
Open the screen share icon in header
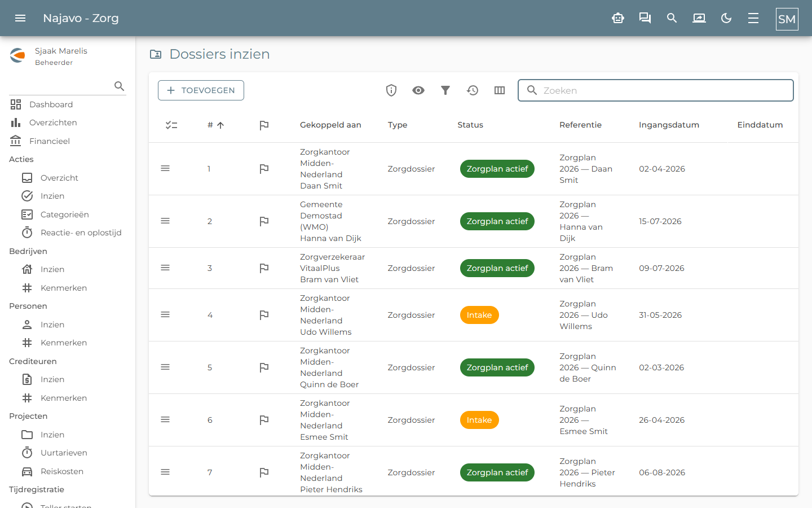pyautogui.click(x=699, y=18)
